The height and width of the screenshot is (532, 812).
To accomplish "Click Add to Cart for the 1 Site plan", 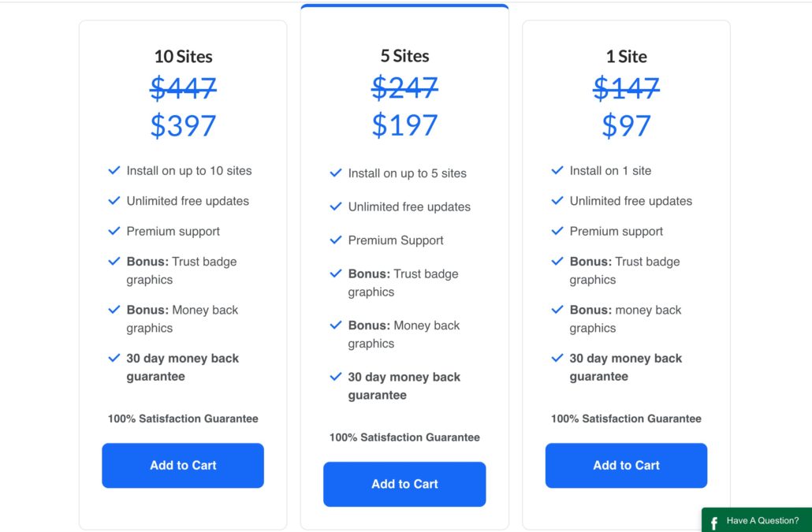I will pos(626,466).
